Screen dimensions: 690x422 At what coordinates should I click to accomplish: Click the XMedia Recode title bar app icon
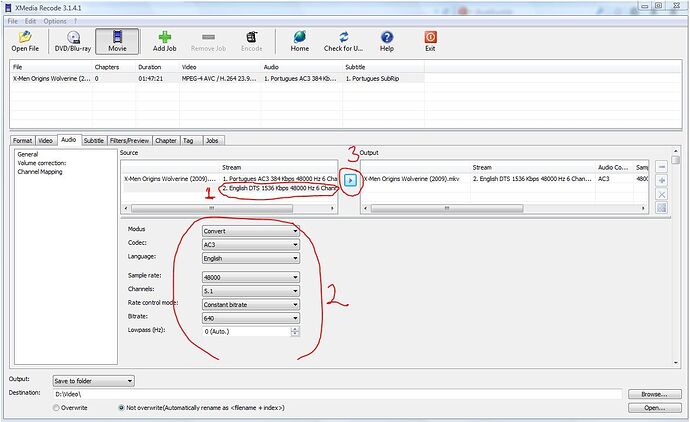pos(8,8)
